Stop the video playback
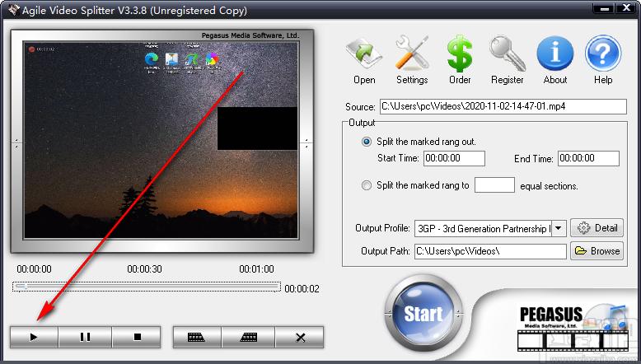Screen dimensions: 641x364 (137, 337)
